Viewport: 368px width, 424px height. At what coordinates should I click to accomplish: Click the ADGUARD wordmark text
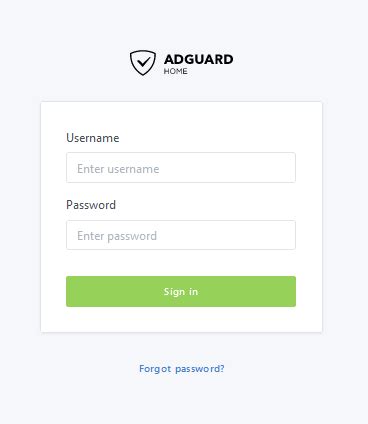coord(198,59)
